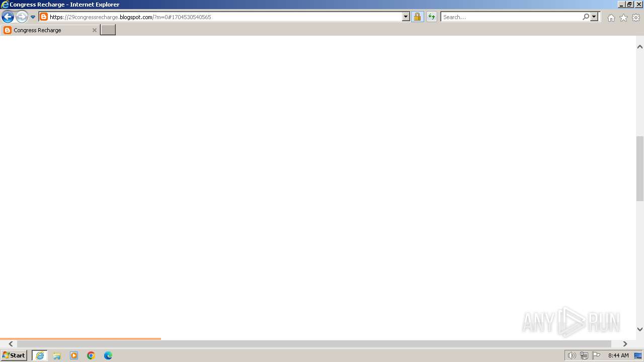Open the Tools gear menu

click(636, 18)
